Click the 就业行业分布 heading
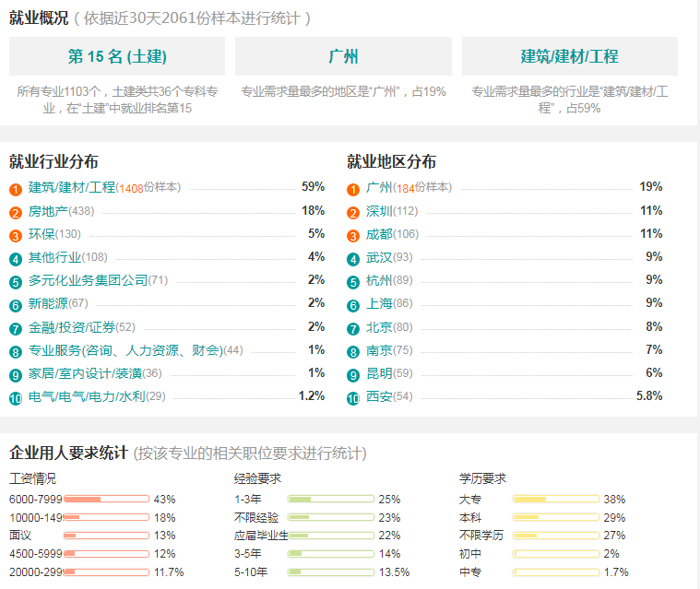This screenshot has width=700, height=589. (x=53, y=161)
